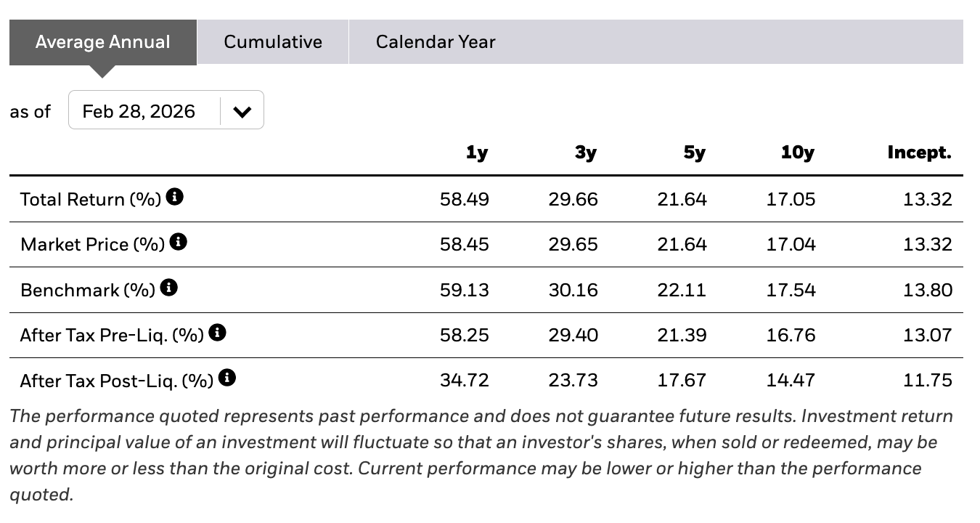This screenshot has height=523, width=980.
Task: Select the 5y column header
Action: 695,153
